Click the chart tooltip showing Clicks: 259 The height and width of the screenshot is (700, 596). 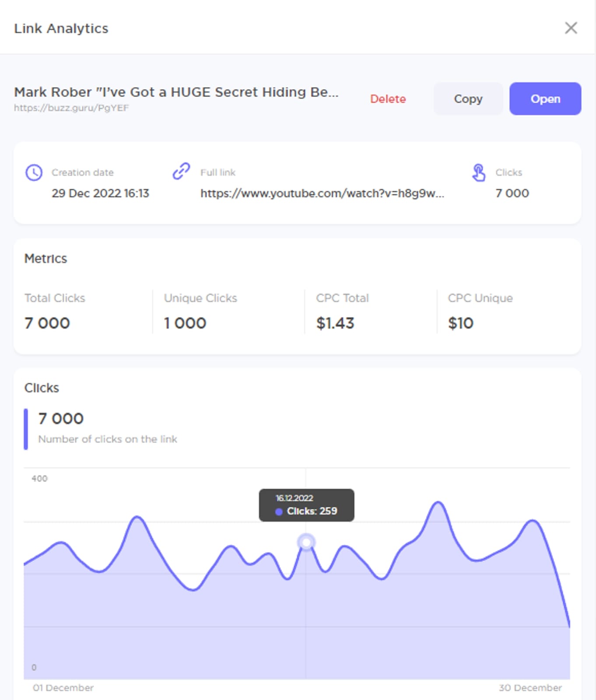coord(306,505)
